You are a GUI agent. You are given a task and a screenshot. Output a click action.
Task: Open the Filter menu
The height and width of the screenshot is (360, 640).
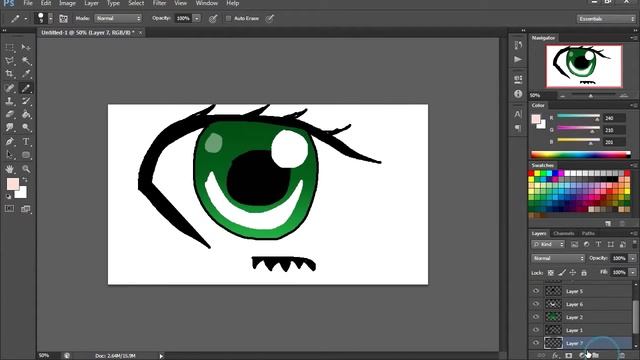click(160, 3)
